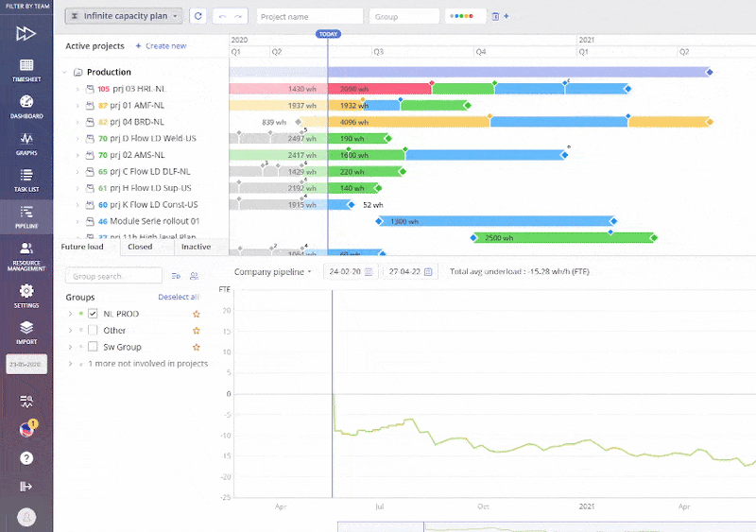Open the Timesheet view in sidebar
This screenshot has height=532, width=756.
tap(26, 71)
